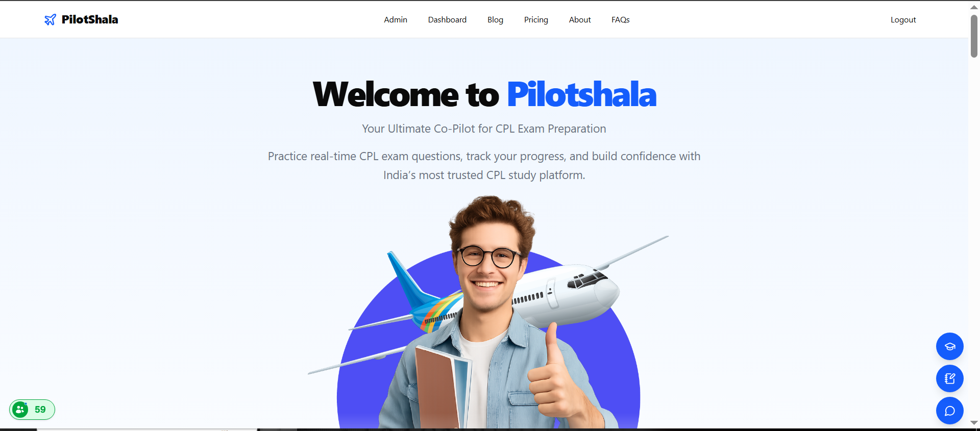Open the chat bubble floating button

[949, 411]
